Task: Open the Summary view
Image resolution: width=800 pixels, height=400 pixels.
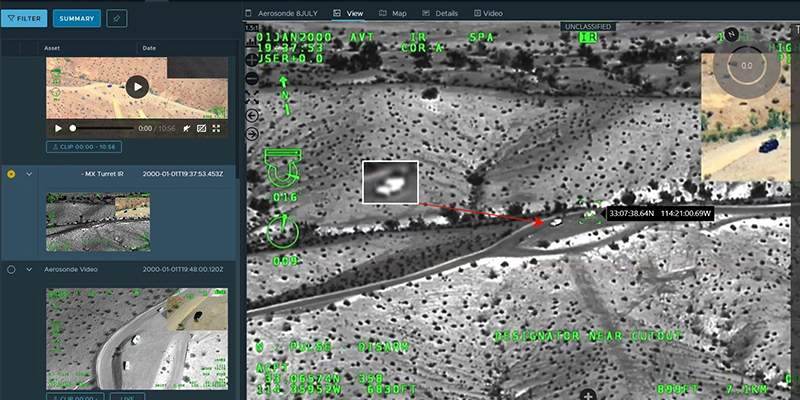Action: 77,18
